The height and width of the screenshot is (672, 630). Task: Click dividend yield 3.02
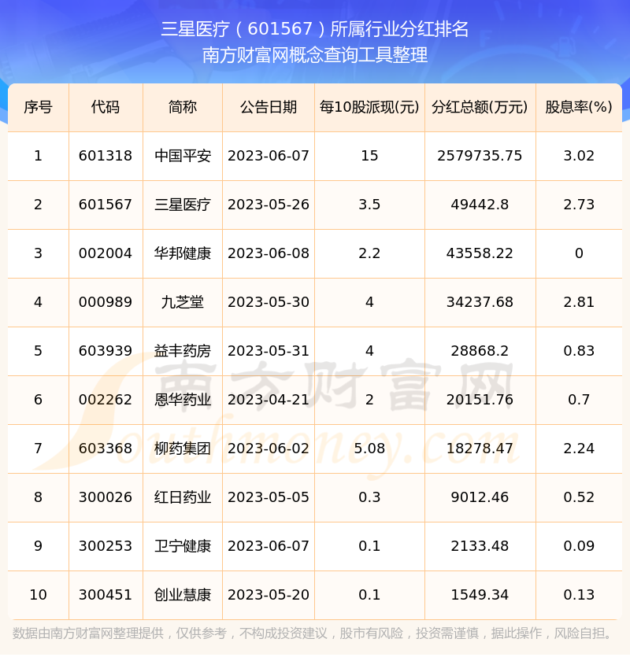click(x=579, y=156)
